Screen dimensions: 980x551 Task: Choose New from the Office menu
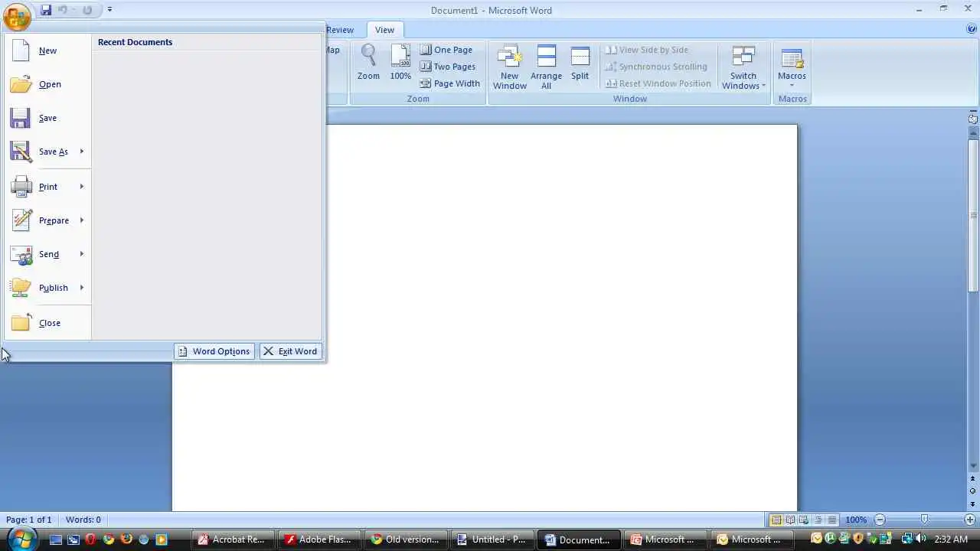tap(48, 51)
